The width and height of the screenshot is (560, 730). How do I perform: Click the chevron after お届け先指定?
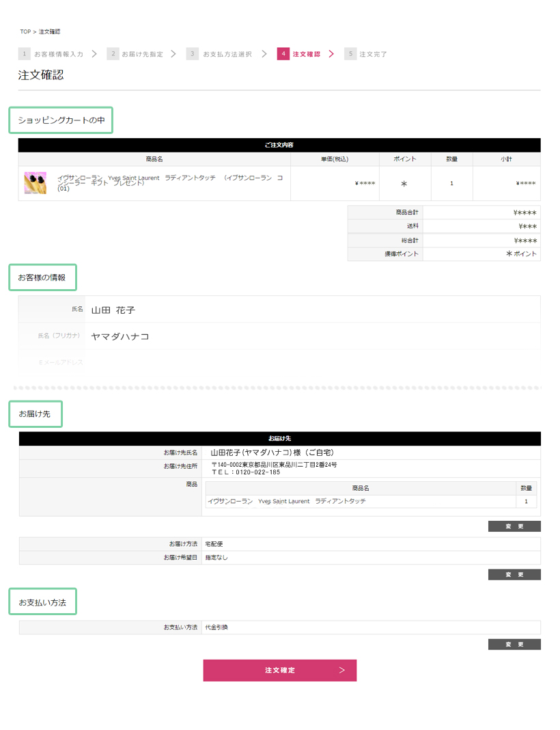click(x=173, y=54)
